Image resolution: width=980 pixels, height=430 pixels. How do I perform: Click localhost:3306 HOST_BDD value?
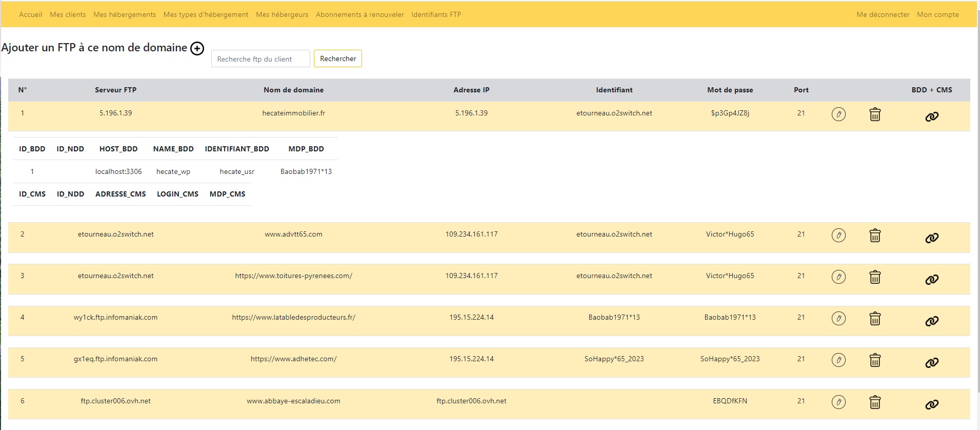tap(118, 171)
